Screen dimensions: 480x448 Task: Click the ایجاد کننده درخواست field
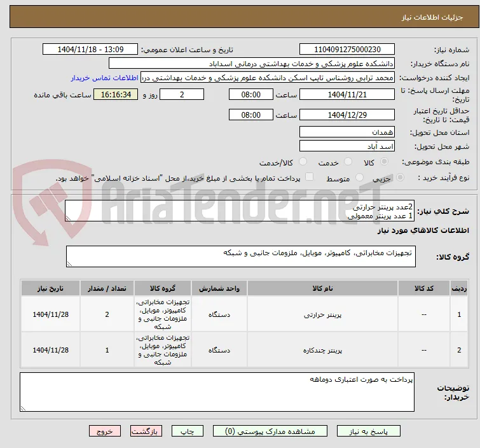tap(268, 78)
